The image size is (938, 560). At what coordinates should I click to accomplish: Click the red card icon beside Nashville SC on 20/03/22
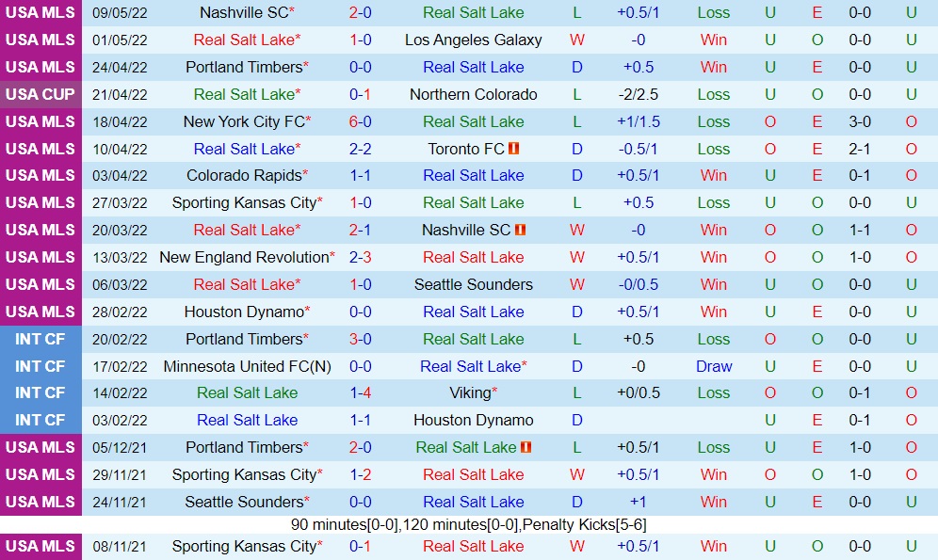(520, 230)
